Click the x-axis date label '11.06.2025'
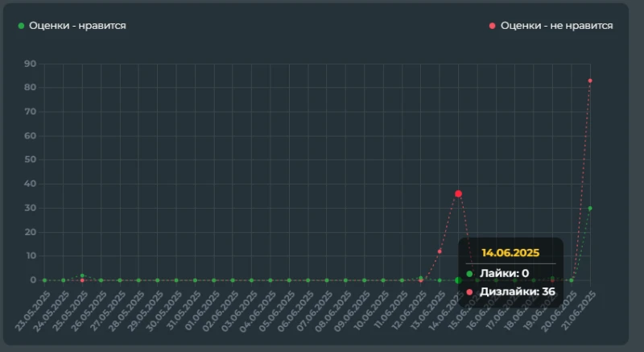The width and height of the screenshot is (644, 352). 390,310
